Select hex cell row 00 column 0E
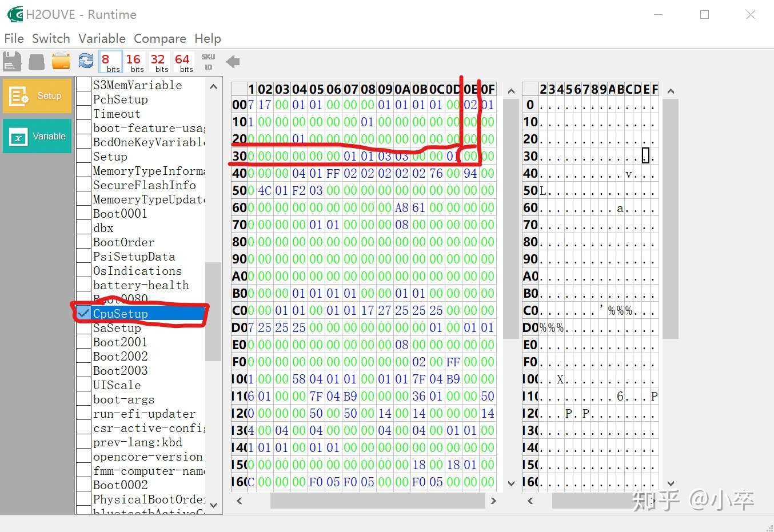This screenshot has width=774, height=532. click(470, 105)
